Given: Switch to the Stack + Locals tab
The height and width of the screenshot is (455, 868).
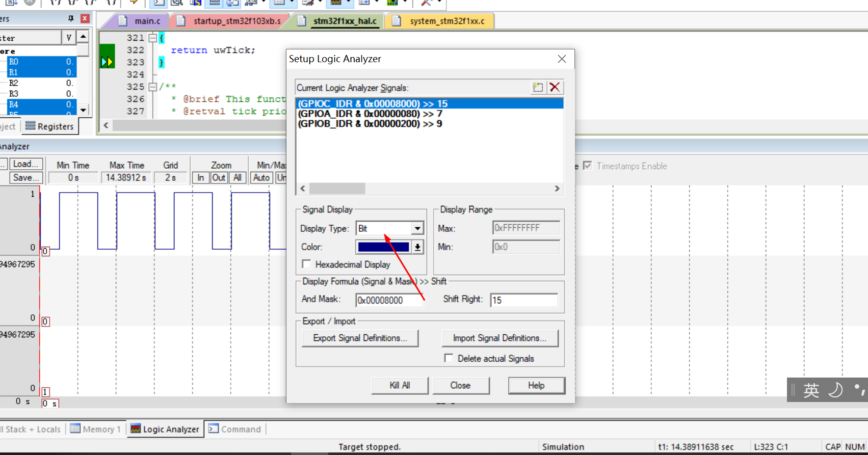Looking at the screenshot, I should (x=32, y=429).
